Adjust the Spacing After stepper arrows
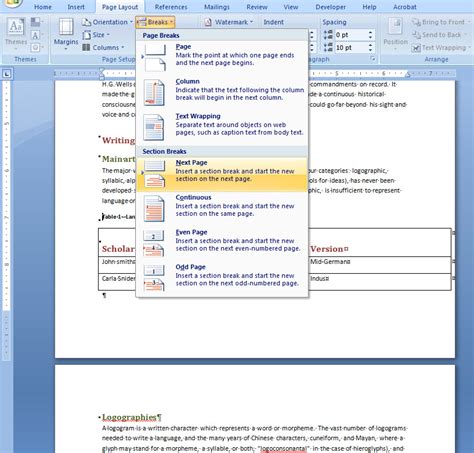The width and height of the screenshot is (474, 453). (370, 48)
